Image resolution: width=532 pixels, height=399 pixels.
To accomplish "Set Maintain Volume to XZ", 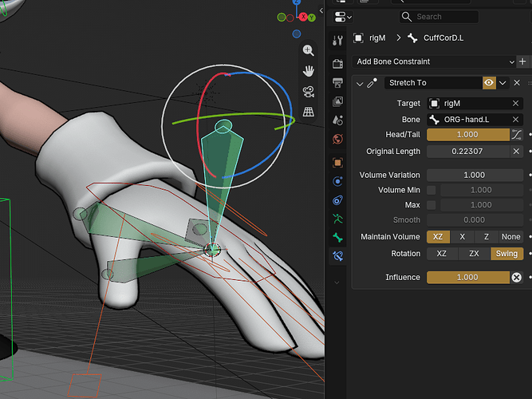I will click(438, 237).
